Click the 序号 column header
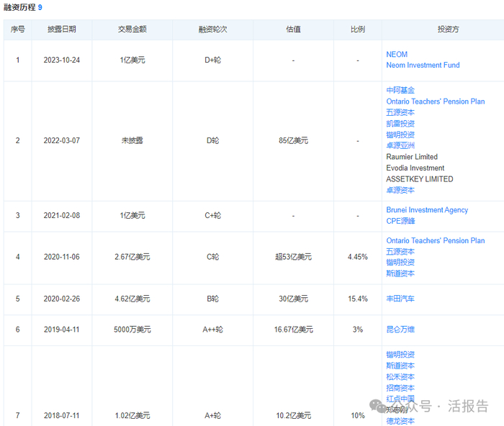Viewport: 504px width, 426px height. point(18,30)
